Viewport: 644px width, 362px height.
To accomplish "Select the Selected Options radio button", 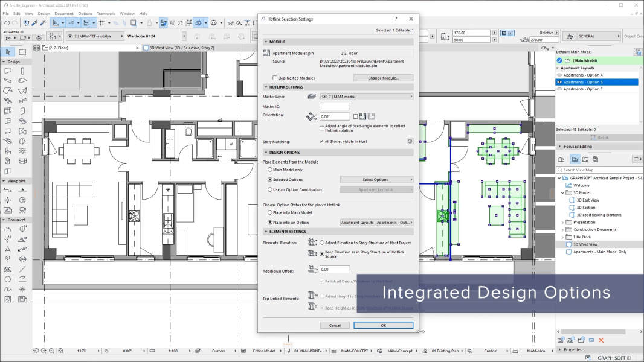I will [x=270, y=180].
